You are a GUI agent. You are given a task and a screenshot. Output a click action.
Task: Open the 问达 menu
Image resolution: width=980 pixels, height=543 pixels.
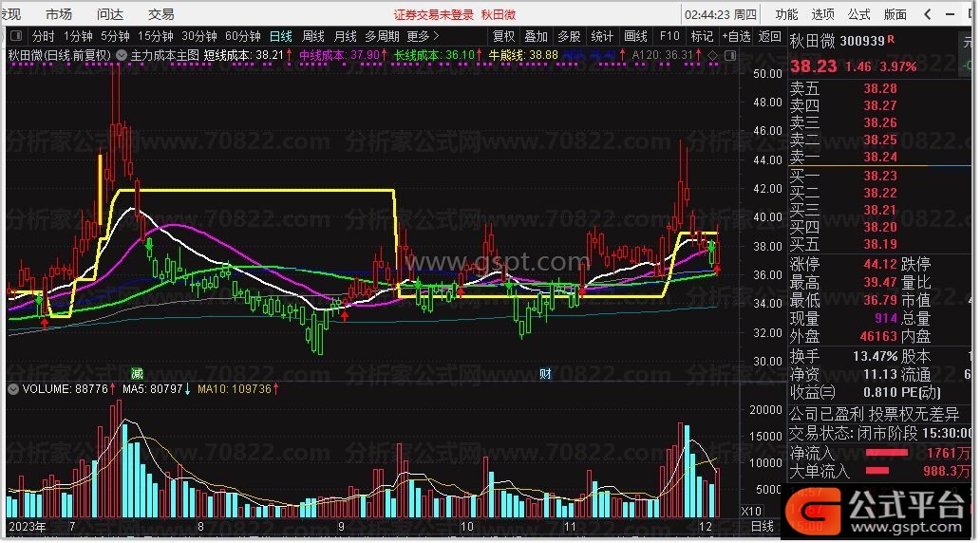click(110, 13)
